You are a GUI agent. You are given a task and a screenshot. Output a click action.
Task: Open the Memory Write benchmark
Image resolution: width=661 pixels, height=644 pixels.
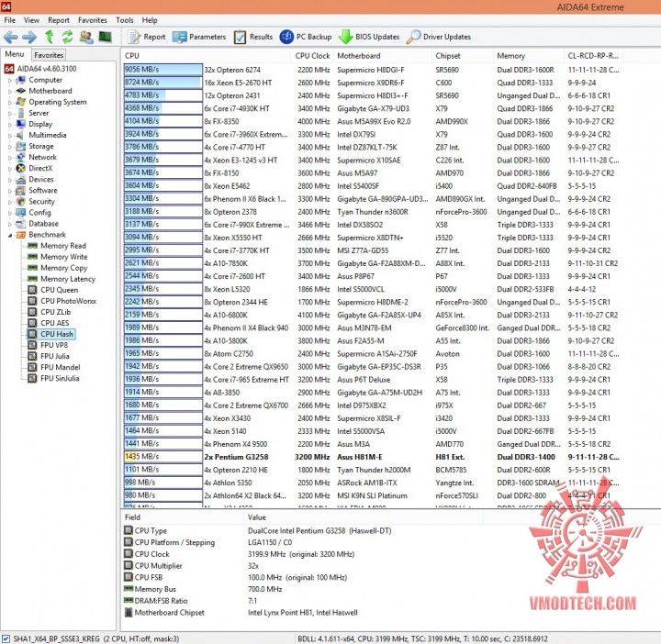click(63, 257)
